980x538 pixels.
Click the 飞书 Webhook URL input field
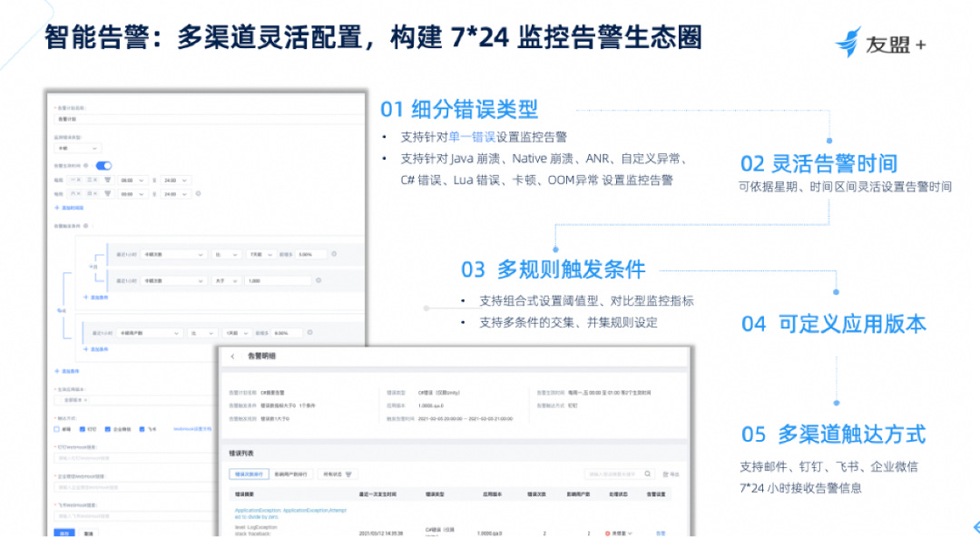click(x=136, y=515)
